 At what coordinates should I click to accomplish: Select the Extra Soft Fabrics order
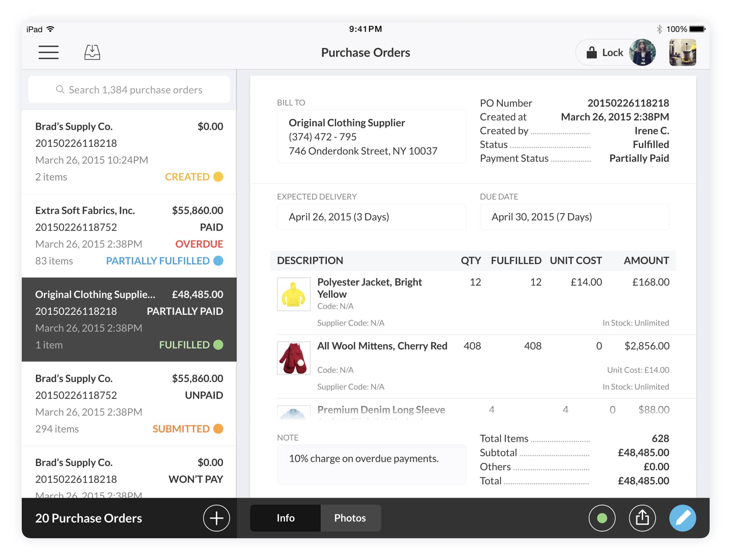(128, 235)
